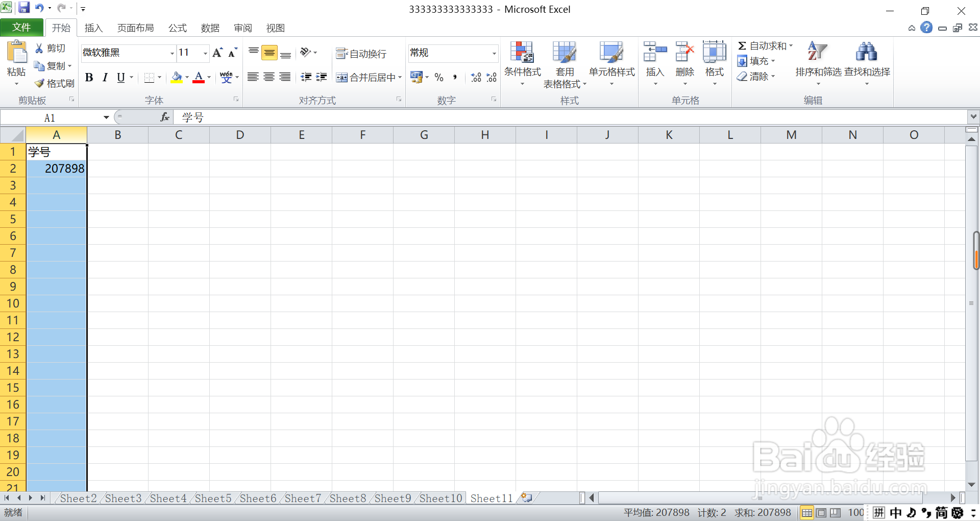Open the Insert ribbon tab
The image size is (980, 521).
click(x=93, y=28)
